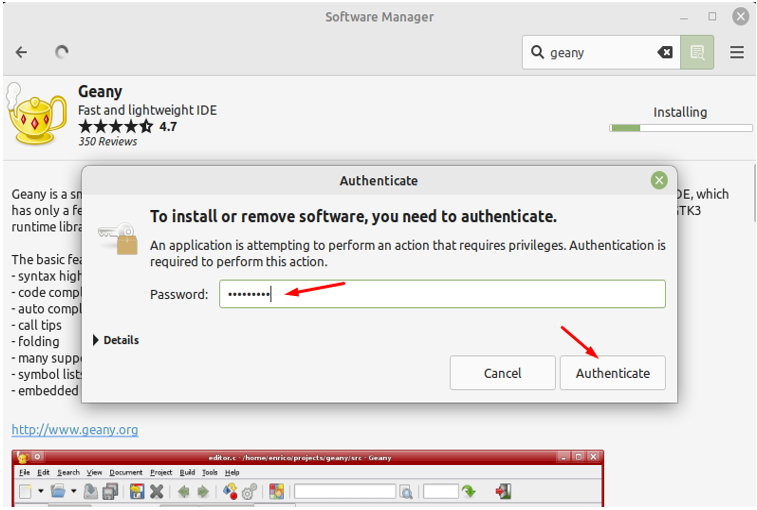Click the star rating for Geany

(x=115, y=127)
